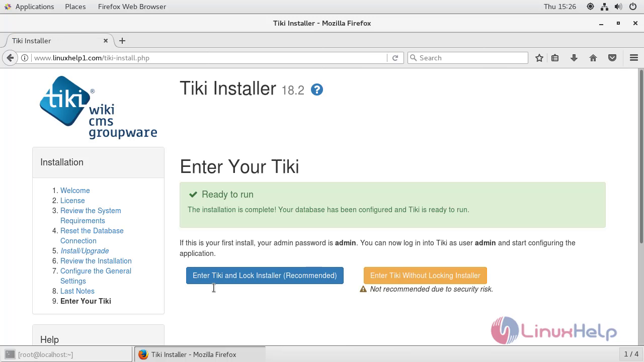This screenshot has height=362, width=644.
Task: Click the Tiki Installer help question-mark icon
Action: pos(317,89)
